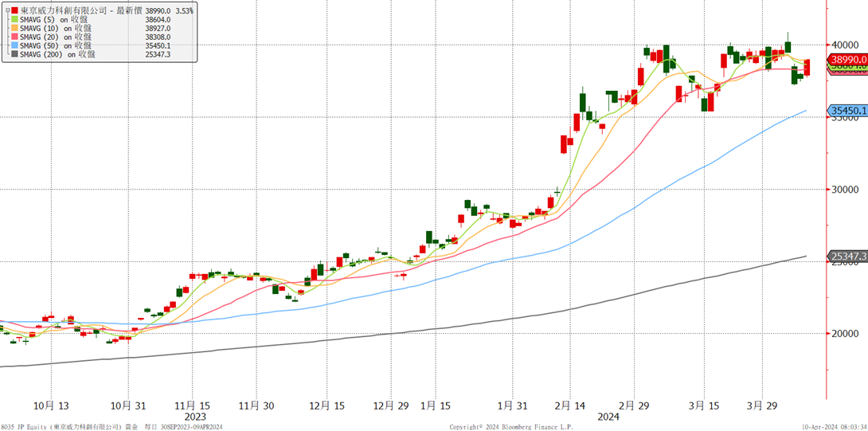Click 10月 31 date axis label
868x431 pixels.
coord(127,406)
